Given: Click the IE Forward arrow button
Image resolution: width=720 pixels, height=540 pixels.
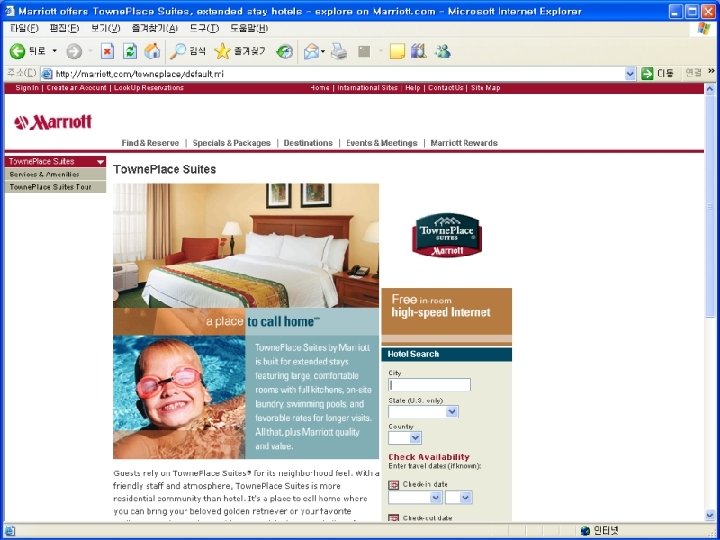Looking at the screenshot, I should click(x=73, y=51).
